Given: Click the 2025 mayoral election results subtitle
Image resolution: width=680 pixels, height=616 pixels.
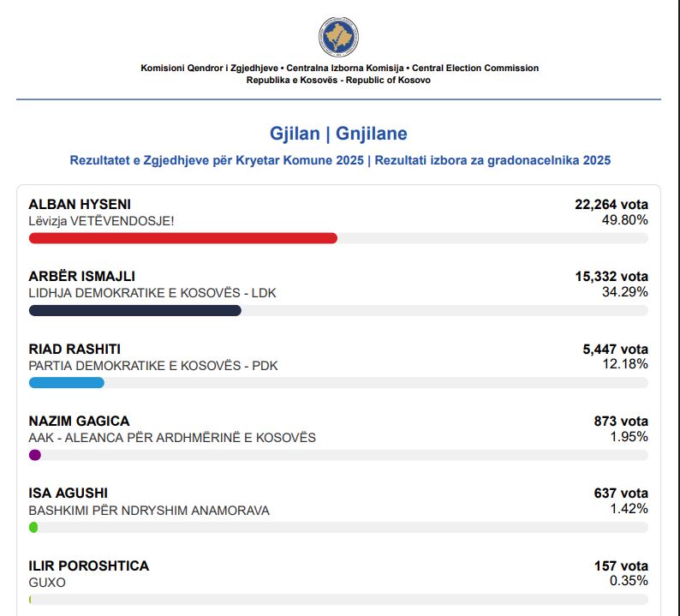Looking at the screenshot, I should pyautogui.click(x=340, y=160).
